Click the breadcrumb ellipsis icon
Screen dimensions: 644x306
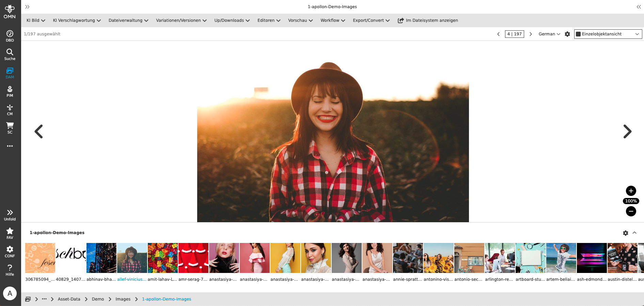pyautogui.click(x=44, y=299)
